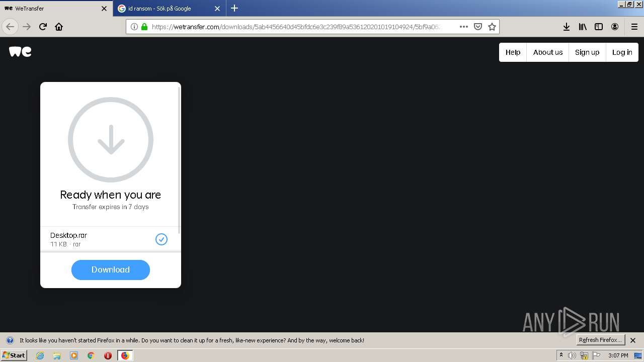Screen dimensions: 644x362
Task: Select the Desktop.rar file name
Action: 68,235
